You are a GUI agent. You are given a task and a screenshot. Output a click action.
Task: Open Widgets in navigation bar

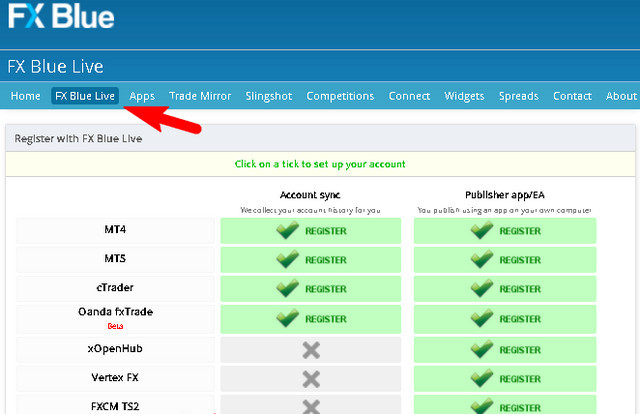tap(464, 96)
